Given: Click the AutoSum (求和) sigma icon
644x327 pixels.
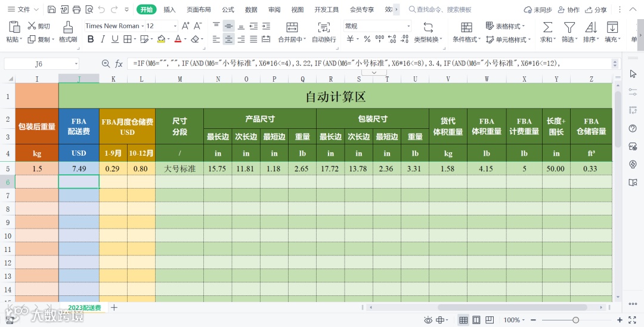Looking at the screenshot, I should click(x=547, y=27).
